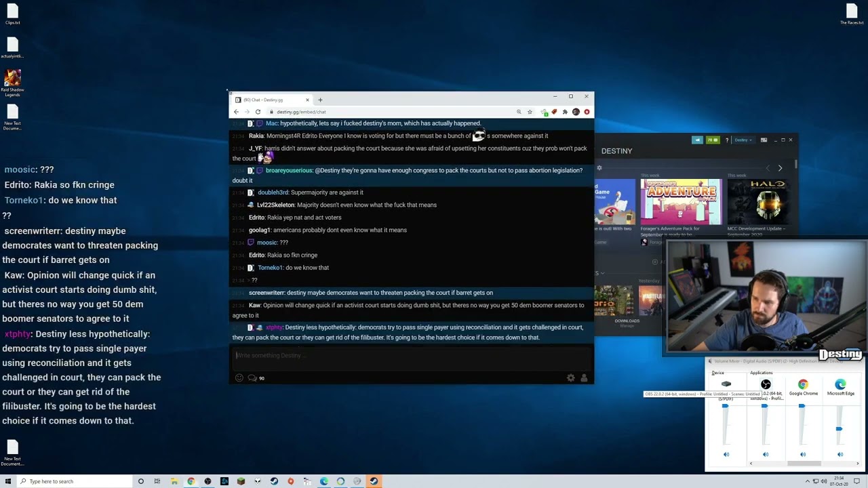Reload the destiny.gg chat page

258,112
